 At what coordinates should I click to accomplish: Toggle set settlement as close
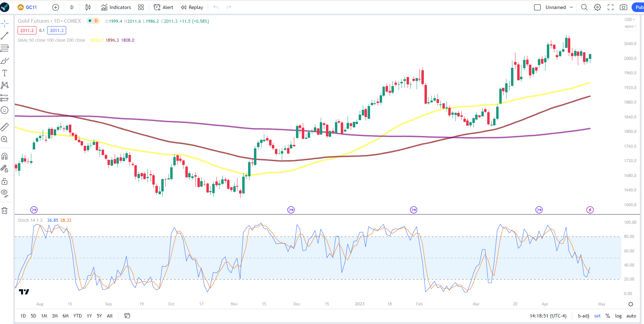(x=597, y=316)
